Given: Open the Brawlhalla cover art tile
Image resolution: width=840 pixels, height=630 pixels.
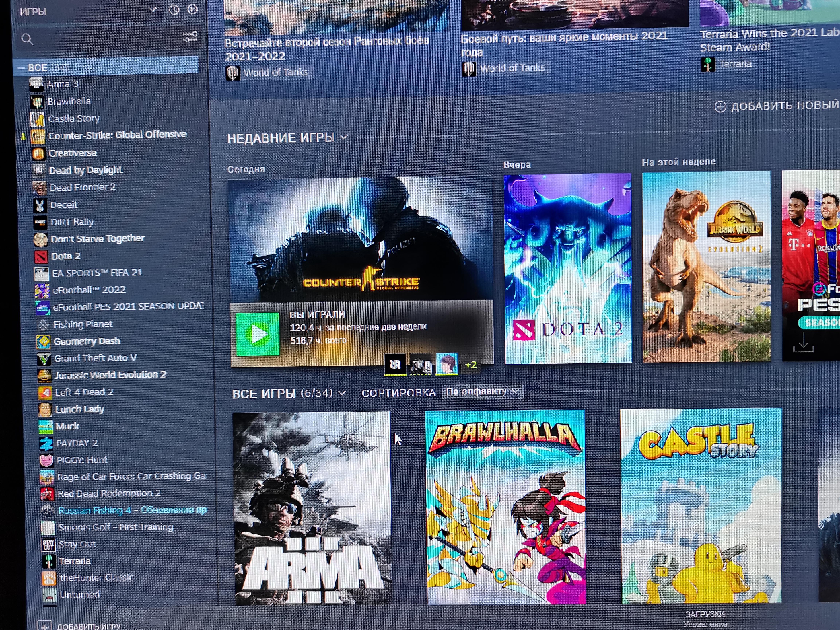Looking at the screenshot, I should 505,507.
